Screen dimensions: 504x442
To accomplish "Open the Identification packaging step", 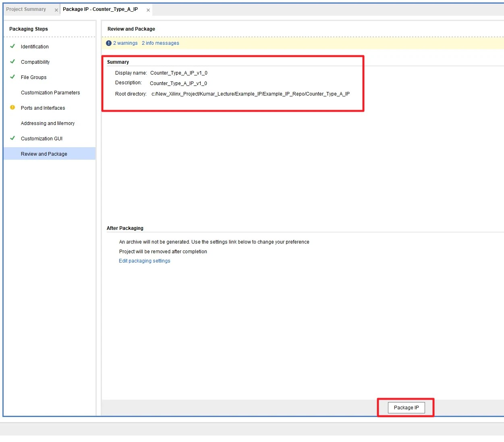I will [x=35, y=47].
